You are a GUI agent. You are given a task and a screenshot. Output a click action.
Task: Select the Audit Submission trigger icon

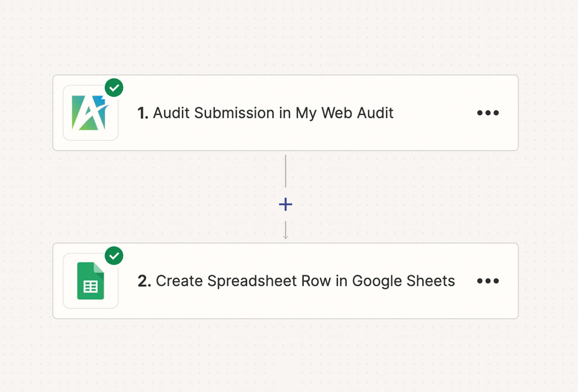pos(90,112)
